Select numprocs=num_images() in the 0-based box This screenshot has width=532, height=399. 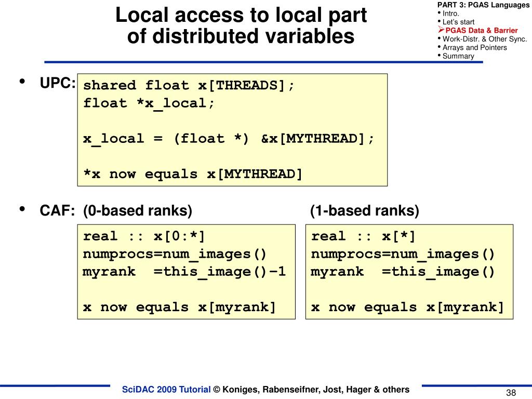(175, 254)
